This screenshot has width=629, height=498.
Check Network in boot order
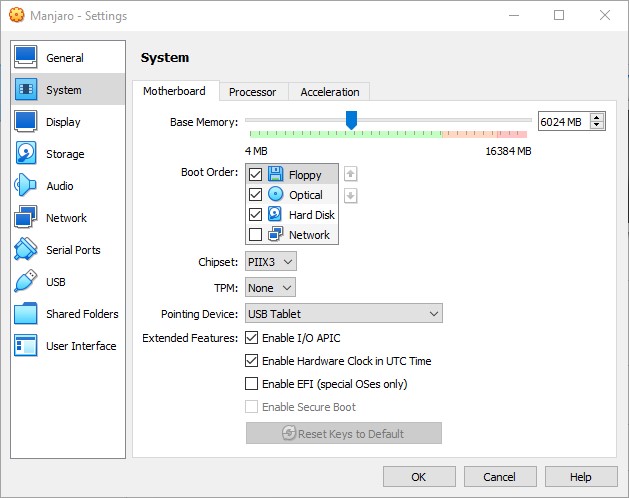point(256,234)
